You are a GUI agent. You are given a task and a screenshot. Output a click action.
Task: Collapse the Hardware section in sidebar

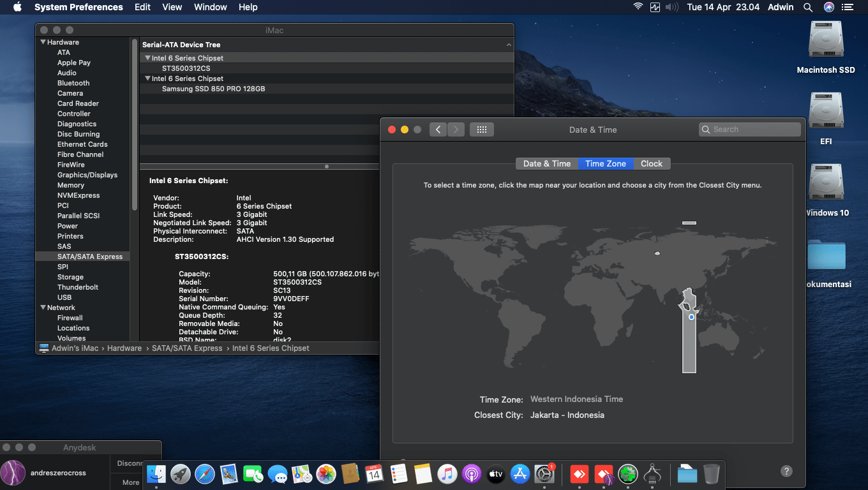coord(42,42)
